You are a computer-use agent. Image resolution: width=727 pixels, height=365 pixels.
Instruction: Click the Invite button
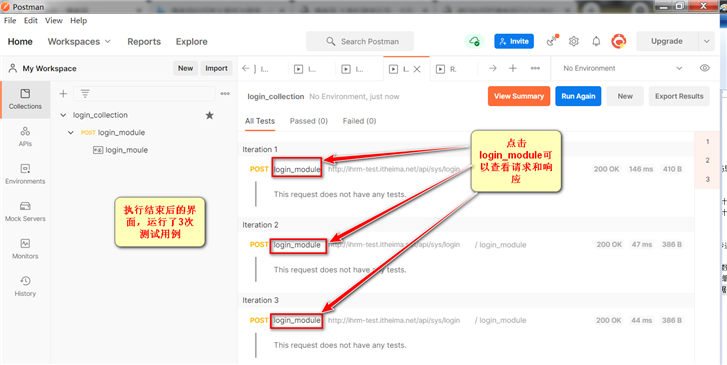click(514, 41)
